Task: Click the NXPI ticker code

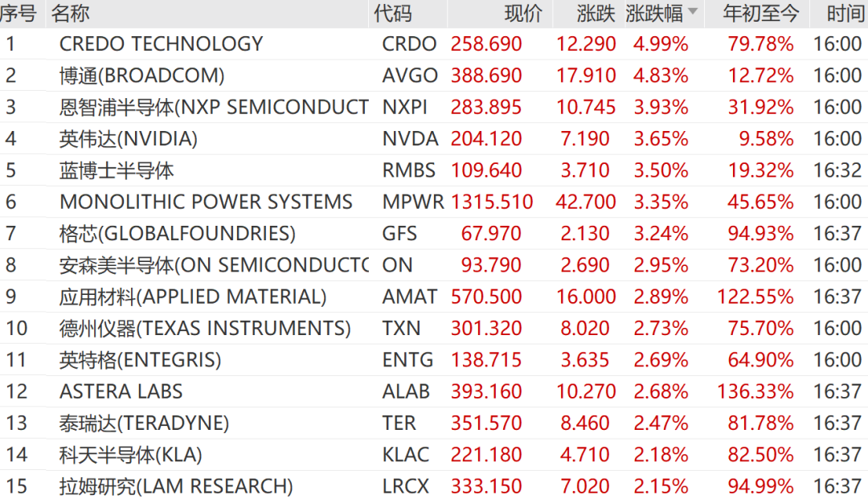Action: (404, 107)
